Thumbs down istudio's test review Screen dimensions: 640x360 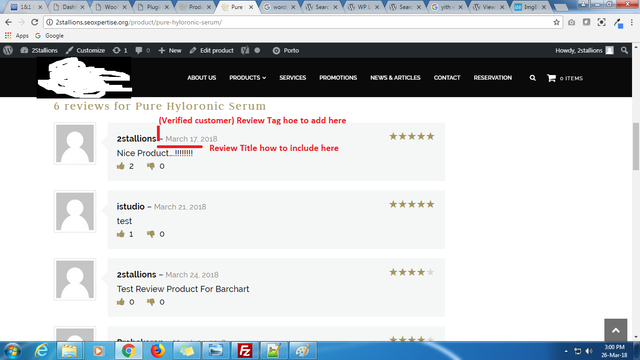point(151,234)
